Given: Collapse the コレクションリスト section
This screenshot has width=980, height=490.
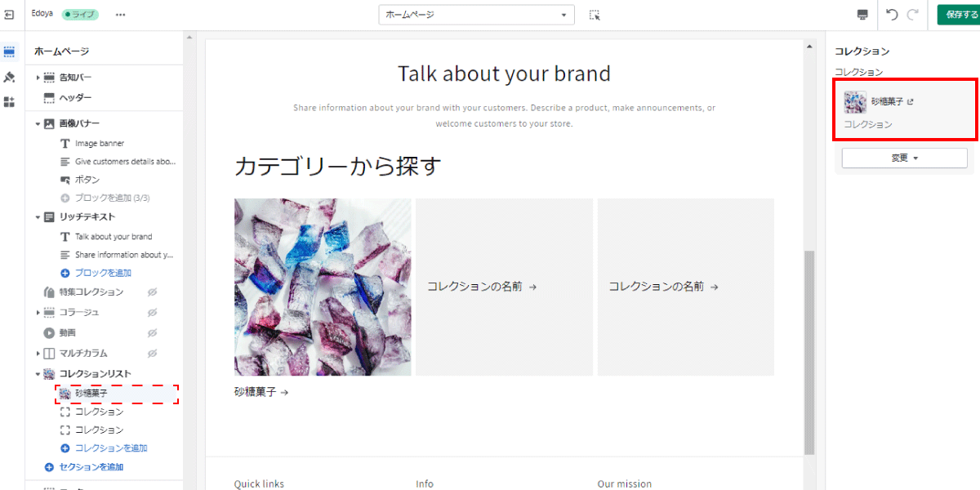Looking at the screenshot, I should pyautogui.click(x=38, y=374).
